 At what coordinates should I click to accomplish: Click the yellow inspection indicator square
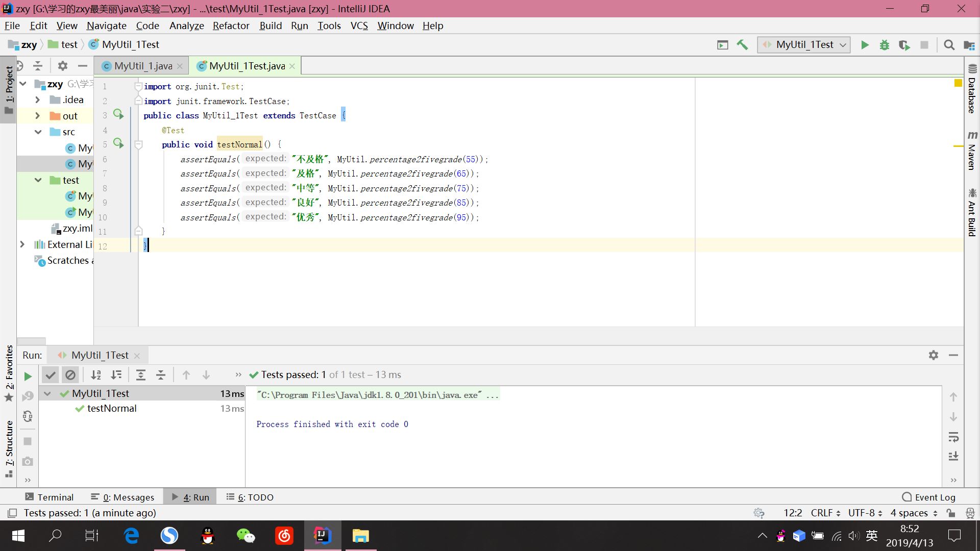(x=958, y=83)
